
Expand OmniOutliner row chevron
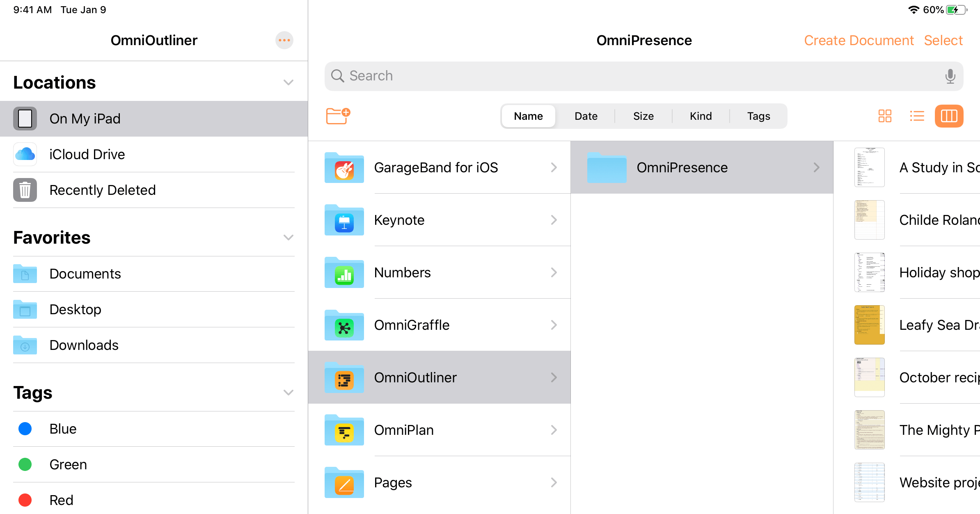(x=554, y=377)
